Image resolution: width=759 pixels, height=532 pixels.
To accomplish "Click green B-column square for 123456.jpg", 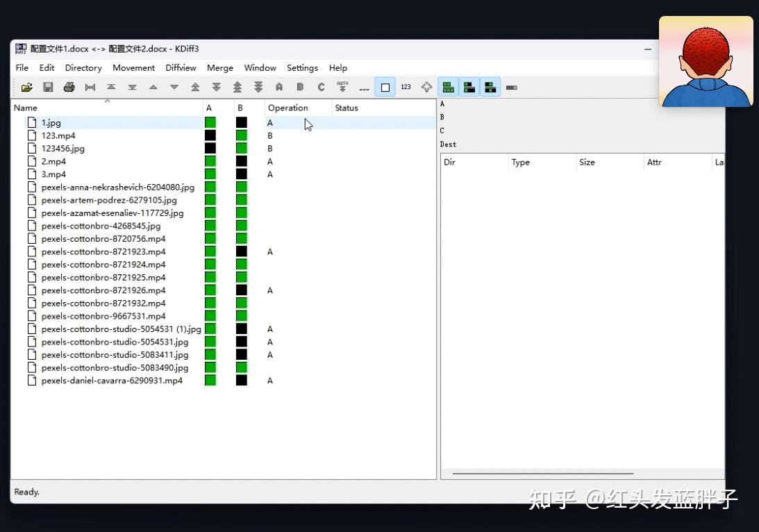I will tap(242, 148).
